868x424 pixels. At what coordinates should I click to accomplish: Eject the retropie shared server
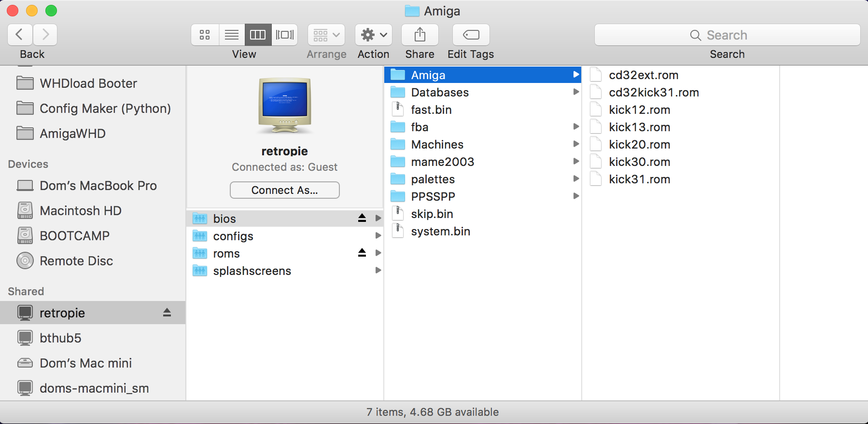coord(167,313)
